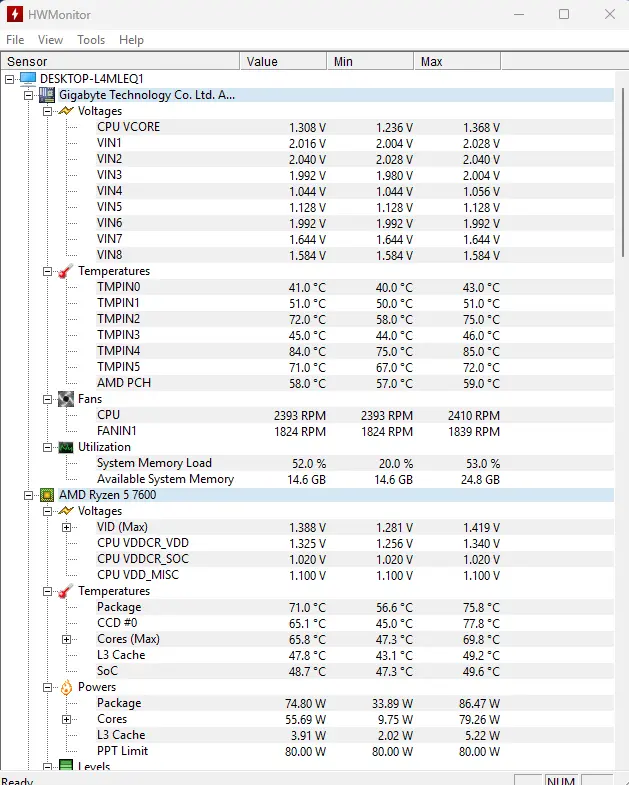Maximize the HWMonitor window

tap(564, 14)
